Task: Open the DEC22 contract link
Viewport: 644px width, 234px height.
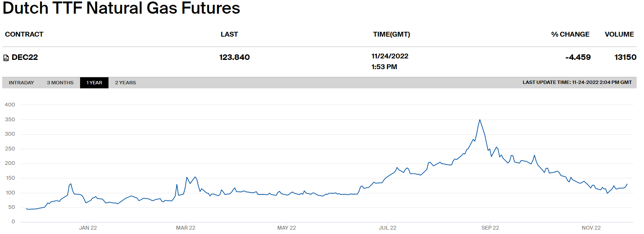Action: [25, 57]
